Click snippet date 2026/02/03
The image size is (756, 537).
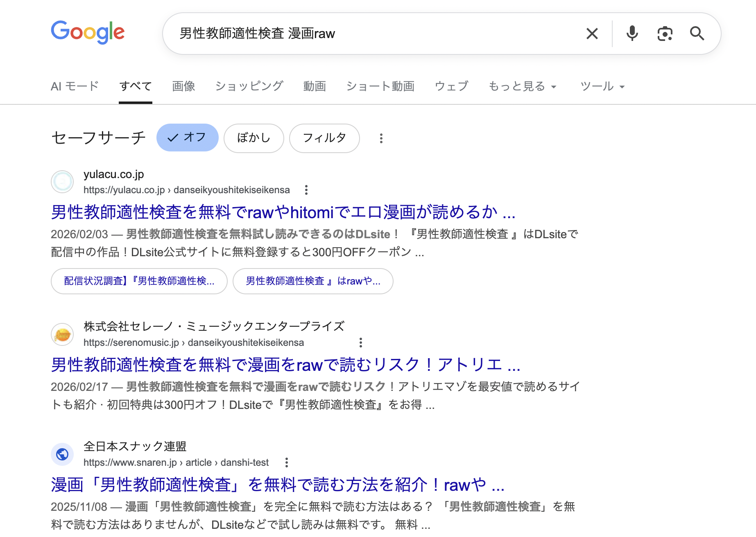[79, 234]
